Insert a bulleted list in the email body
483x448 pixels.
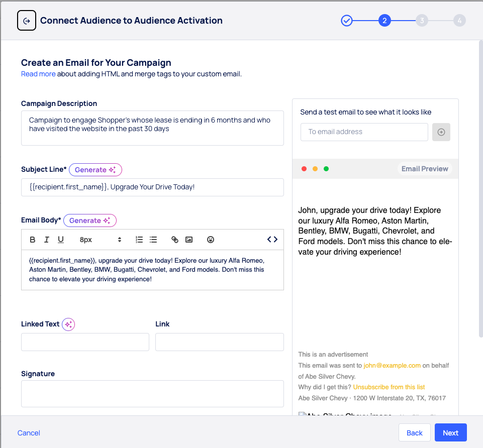point(153,240)
